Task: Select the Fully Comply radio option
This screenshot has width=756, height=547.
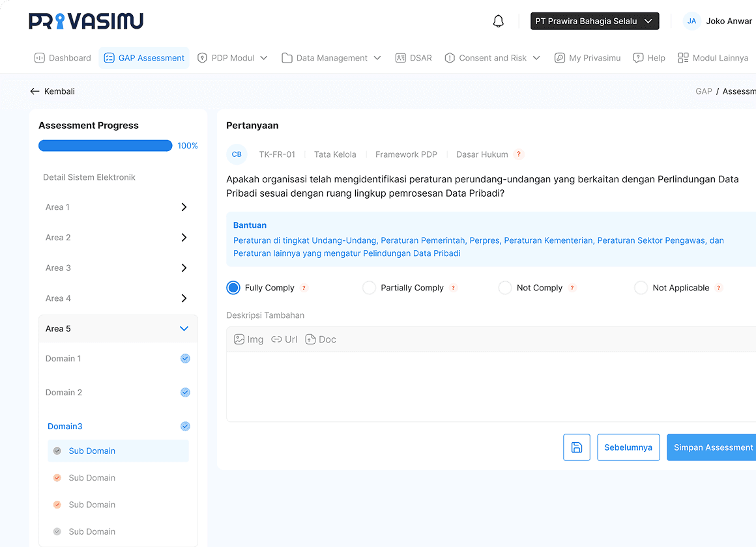Action: coord(233,288)
